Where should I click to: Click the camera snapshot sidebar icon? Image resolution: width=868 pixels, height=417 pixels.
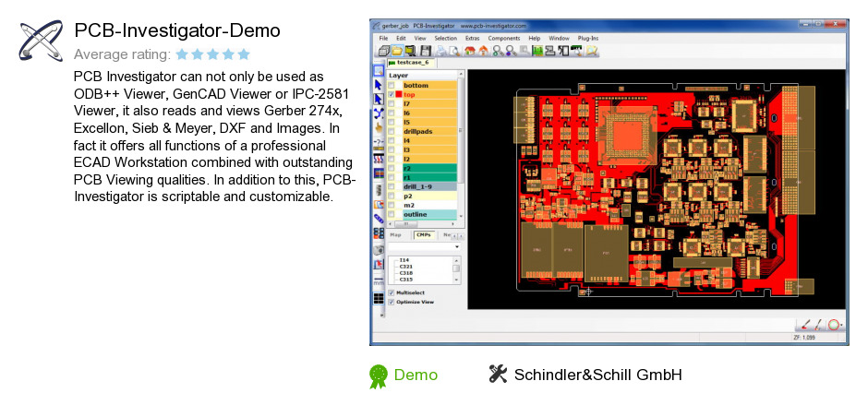pos(379,250)
